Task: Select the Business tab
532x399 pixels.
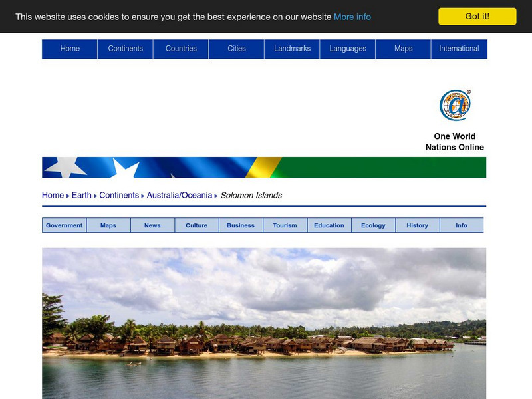Action: (x=239, y=225)
